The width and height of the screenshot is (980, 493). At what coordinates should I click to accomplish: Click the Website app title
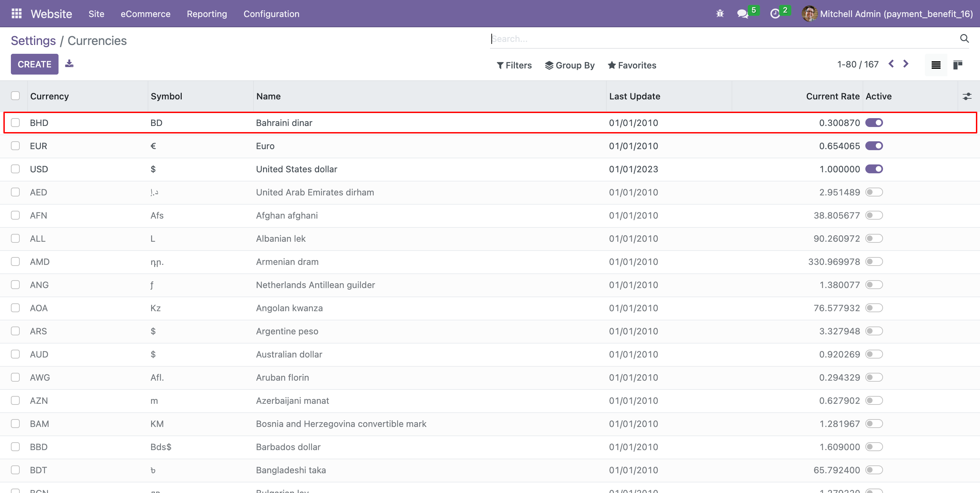[x=51, y=14]
